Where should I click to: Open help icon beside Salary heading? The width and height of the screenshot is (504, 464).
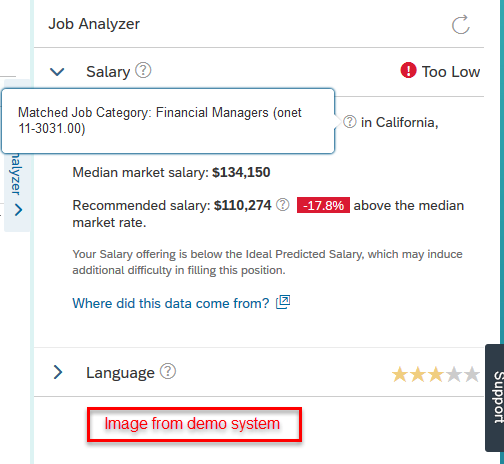(143, 70)
